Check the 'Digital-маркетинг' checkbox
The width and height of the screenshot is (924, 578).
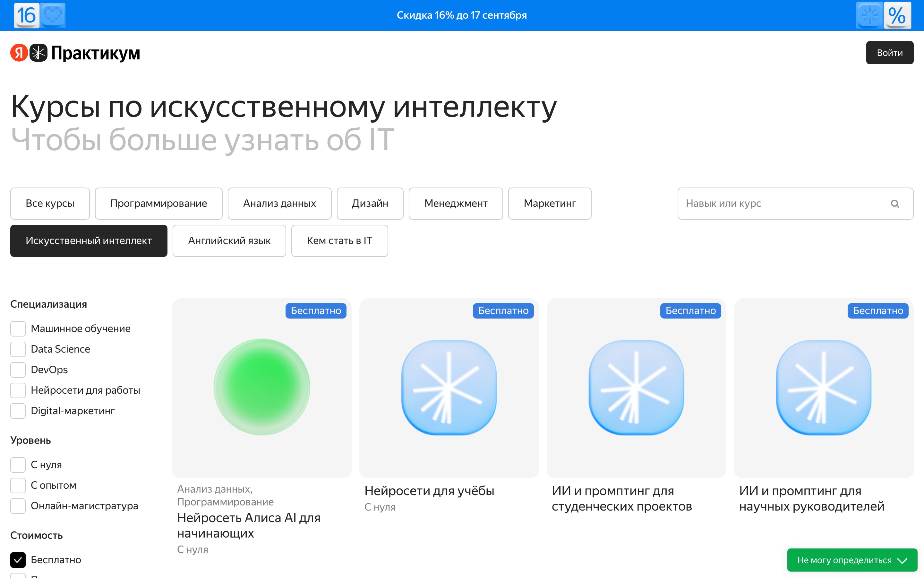[18, 411]
